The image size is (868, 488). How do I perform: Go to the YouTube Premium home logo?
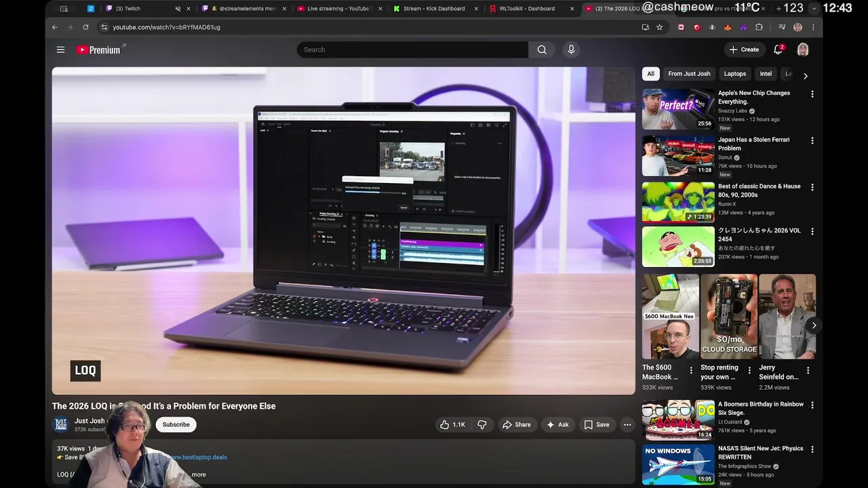98,49
